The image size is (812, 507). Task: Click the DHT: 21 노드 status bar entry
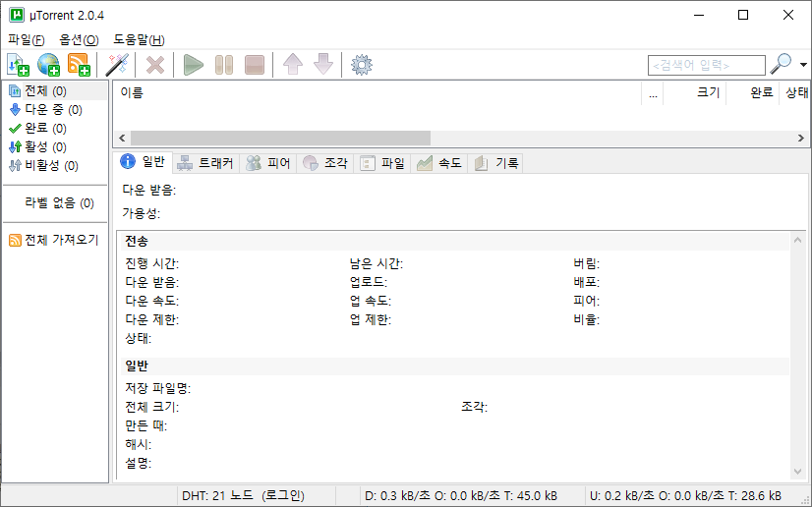coord(243,496)
